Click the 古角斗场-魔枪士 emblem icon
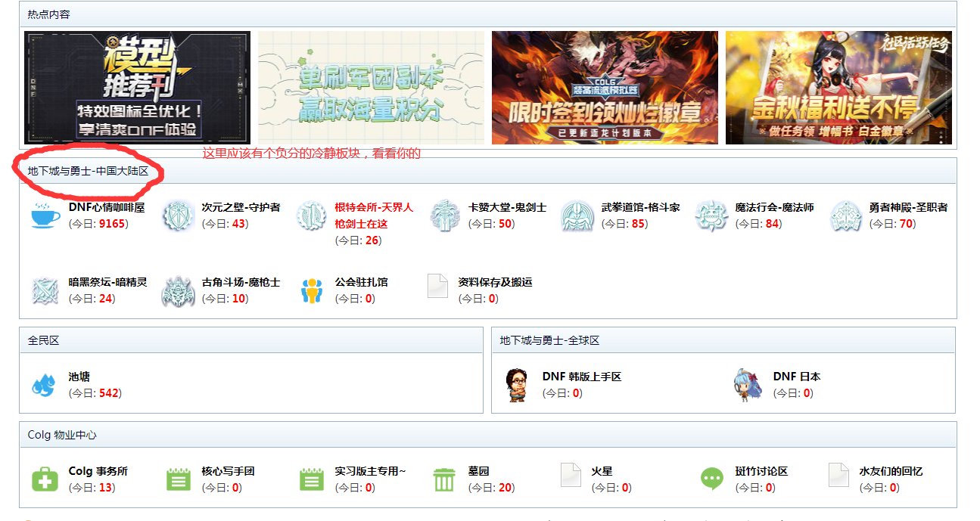 [x=179, y=291]
